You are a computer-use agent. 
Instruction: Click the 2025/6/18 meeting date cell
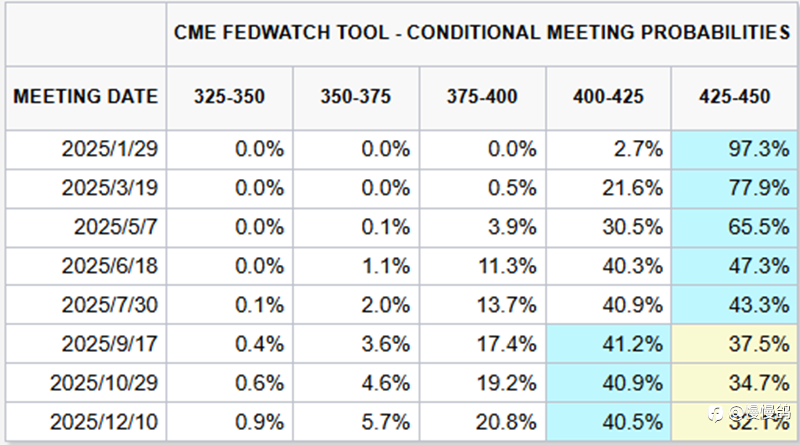(110, 266)
